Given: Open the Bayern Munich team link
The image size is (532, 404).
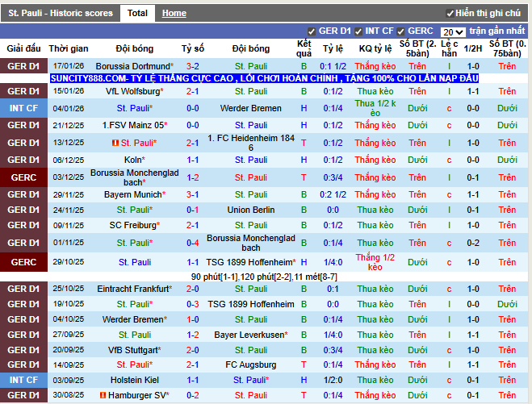Looking at the screenshot, I should [x=132, y=194].
